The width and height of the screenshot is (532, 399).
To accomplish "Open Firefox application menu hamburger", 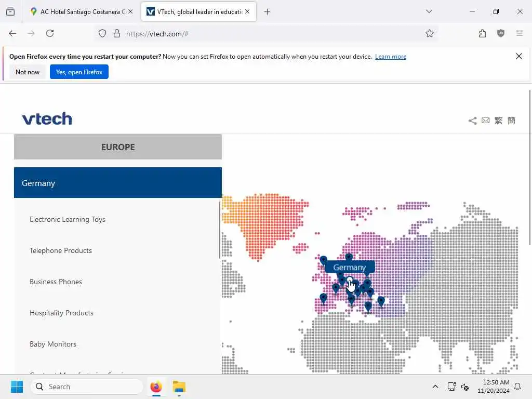I will [519, 33].
